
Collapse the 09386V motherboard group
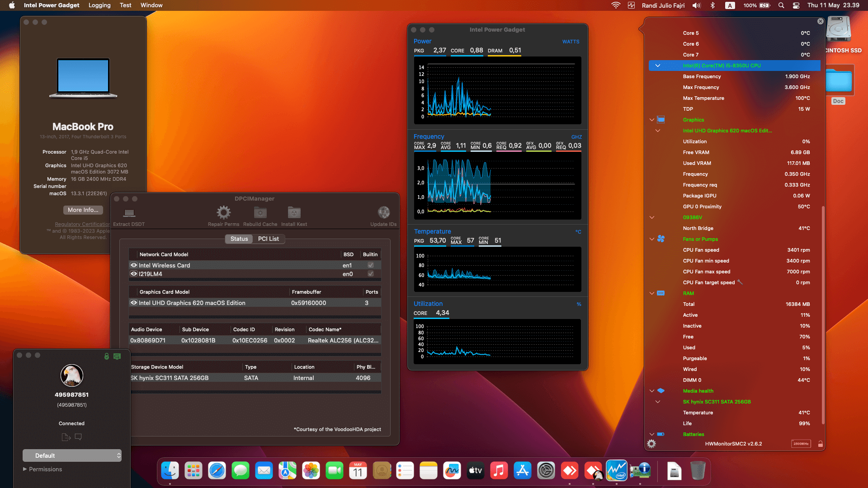tap(652, 217)
